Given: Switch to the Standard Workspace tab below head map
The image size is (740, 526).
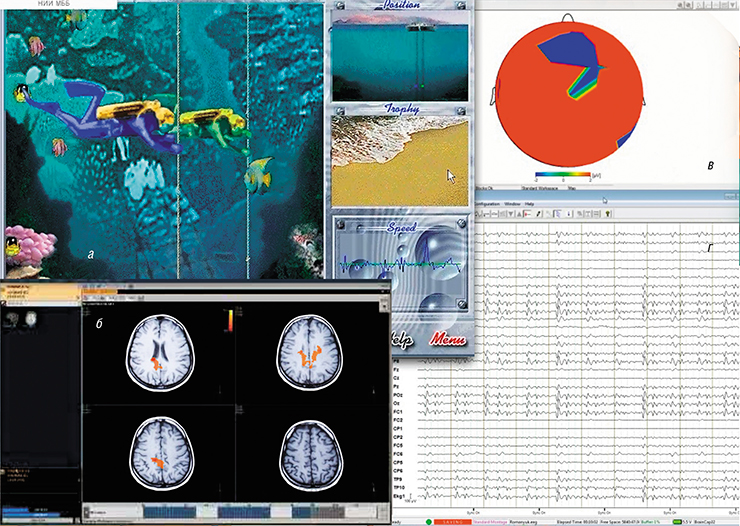Looking at the screenshot, I should 539,188.
